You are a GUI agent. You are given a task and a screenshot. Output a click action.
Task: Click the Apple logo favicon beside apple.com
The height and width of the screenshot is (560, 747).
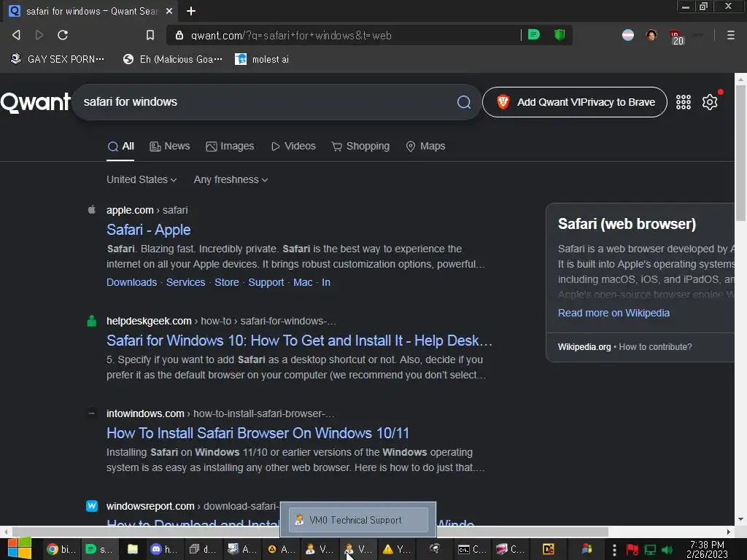coord(91,209)
